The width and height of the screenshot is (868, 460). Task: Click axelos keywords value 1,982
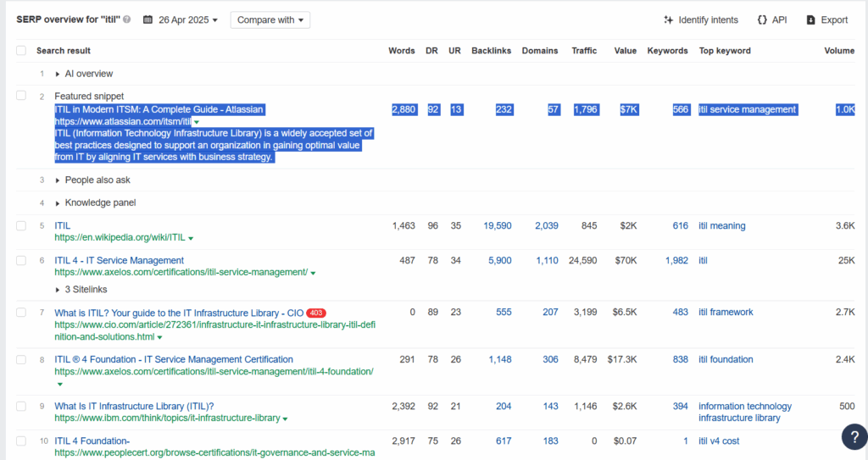point(676,260)
